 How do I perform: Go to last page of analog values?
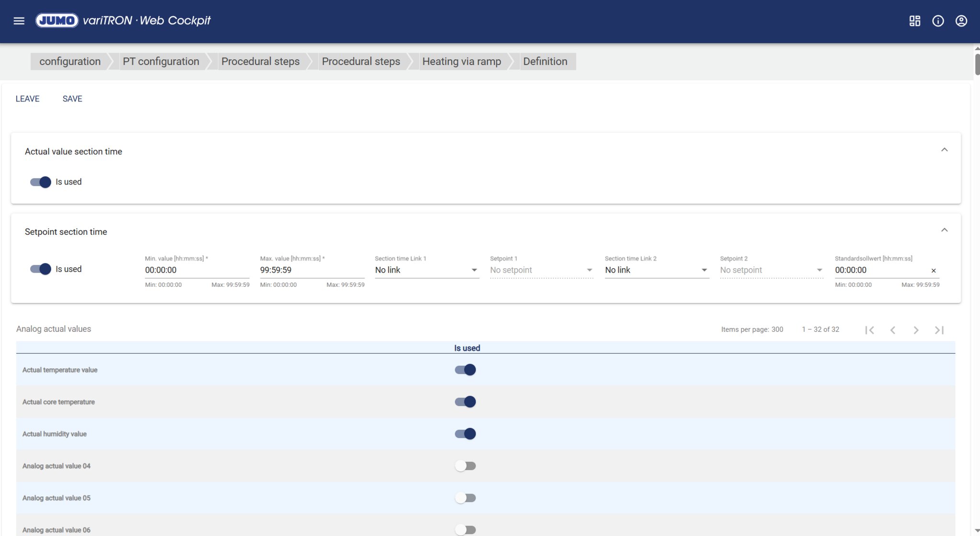[x=939, y=330]
